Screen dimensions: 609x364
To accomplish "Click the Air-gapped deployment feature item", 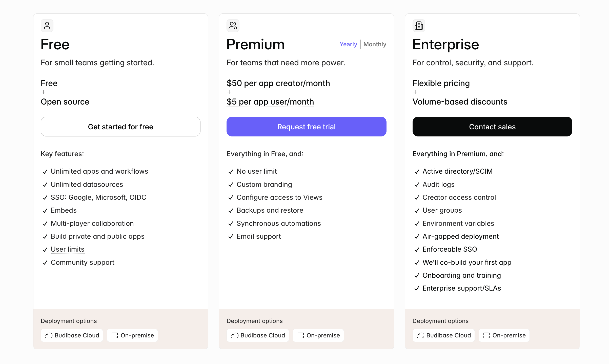I will coord(460,236).
